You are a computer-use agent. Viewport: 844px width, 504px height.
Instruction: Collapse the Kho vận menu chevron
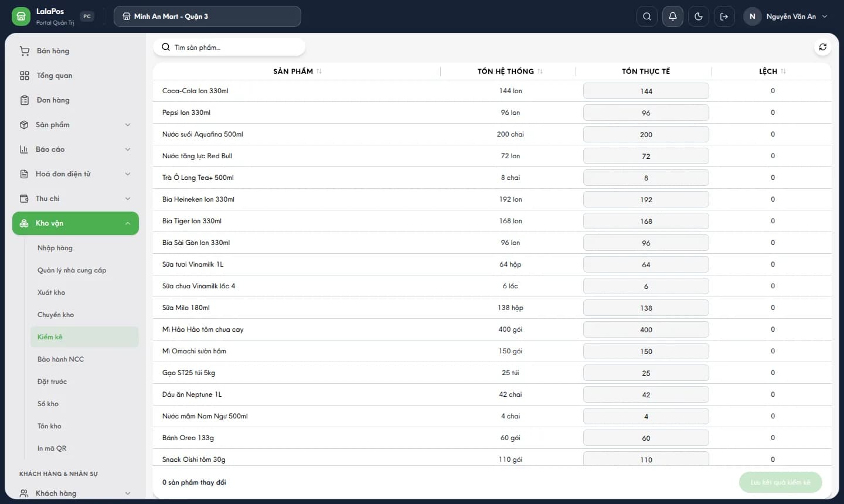128,223
